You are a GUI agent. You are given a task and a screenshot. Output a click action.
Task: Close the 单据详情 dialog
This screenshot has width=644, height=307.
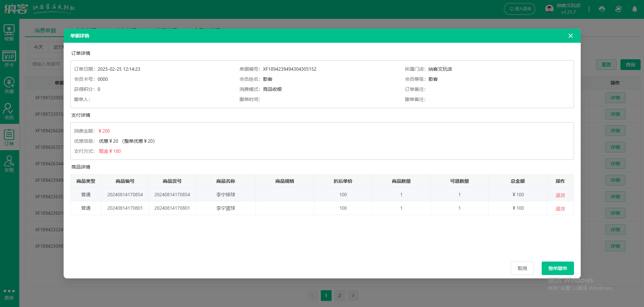(x=570, y=36)
